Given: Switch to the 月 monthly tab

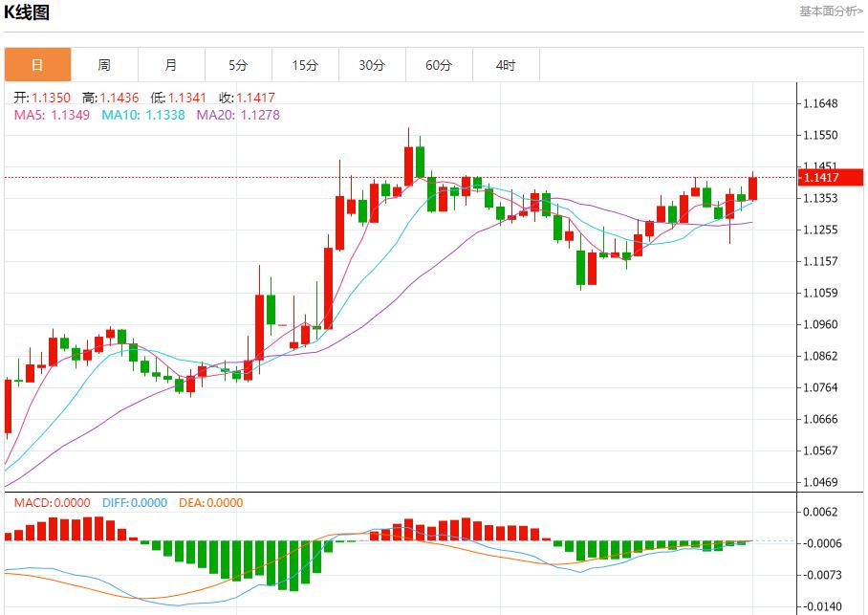Looking at the screenshot, I should point(171,65).
